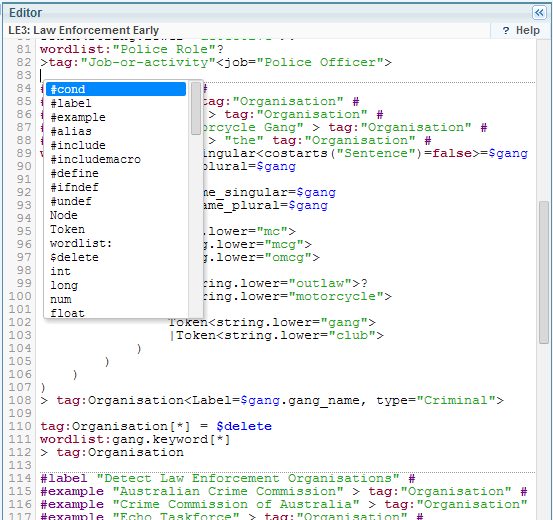
Task: Click the autocomplete popup scrollbar thumb
Action: (196, 108)
